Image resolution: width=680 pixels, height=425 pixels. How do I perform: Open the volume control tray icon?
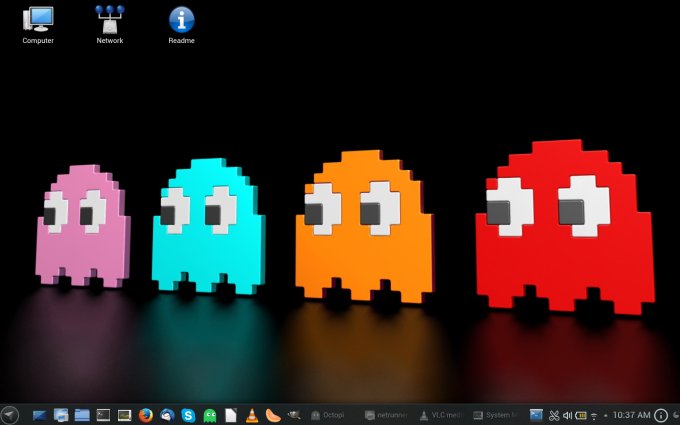(x=567, y=415)
